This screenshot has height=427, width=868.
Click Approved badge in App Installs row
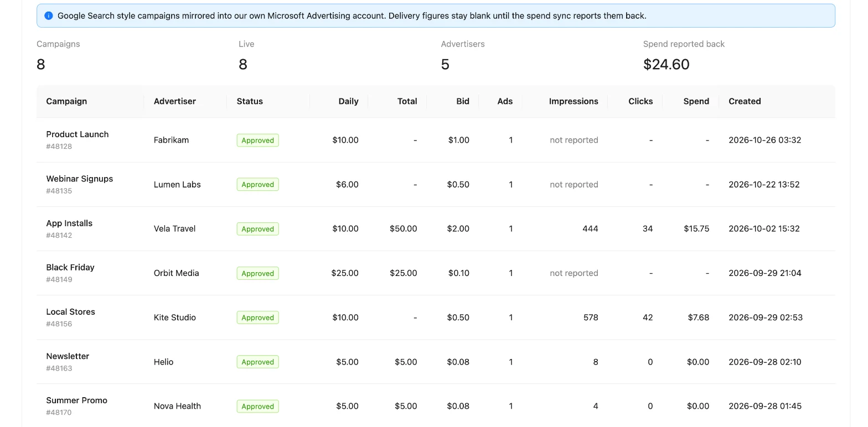[x=257, y=229]
